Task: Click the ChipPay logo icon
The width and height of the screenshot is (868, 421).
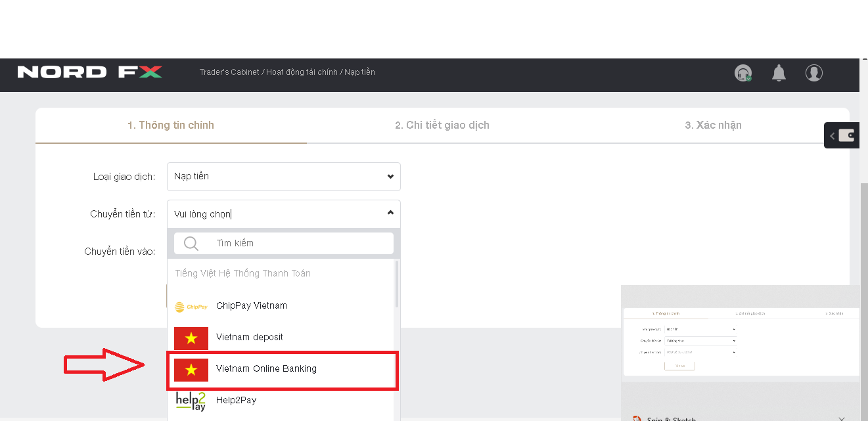Action: click(191, 306)
